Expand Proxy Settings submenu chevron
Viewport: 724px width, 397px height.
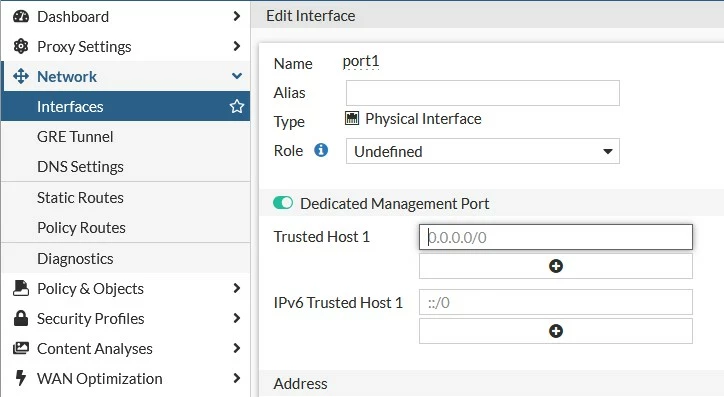[x=237, y=46]
